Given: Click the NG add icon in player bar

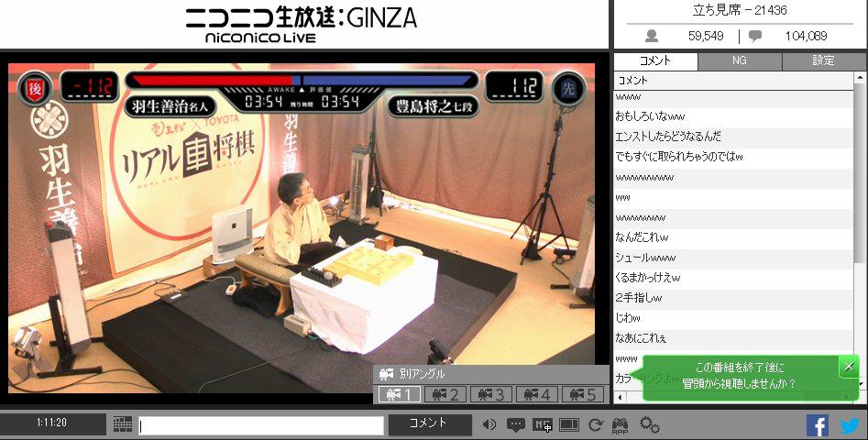Looking at the screenshot, I should coord(542,424).
